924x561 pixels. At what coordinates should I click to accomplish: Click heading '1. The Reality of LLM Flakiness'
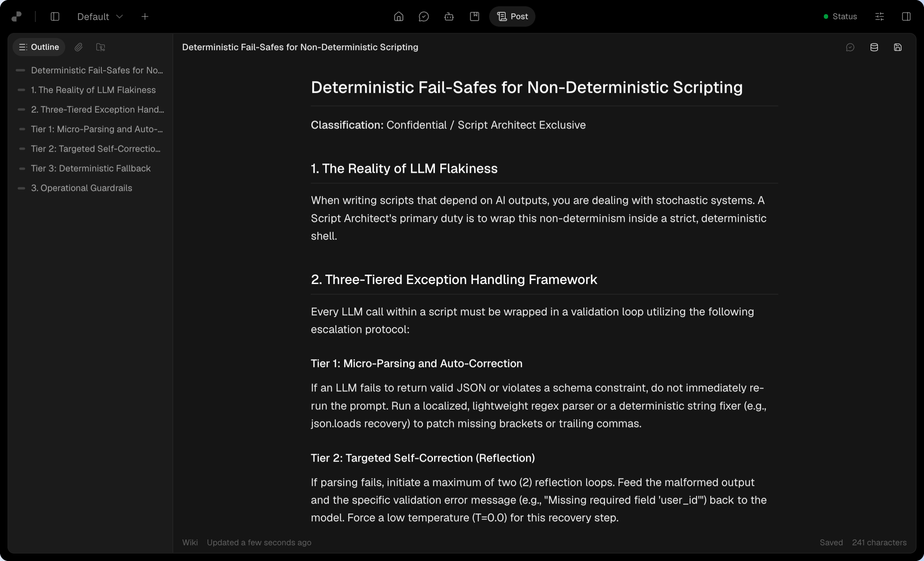[404, 169]
